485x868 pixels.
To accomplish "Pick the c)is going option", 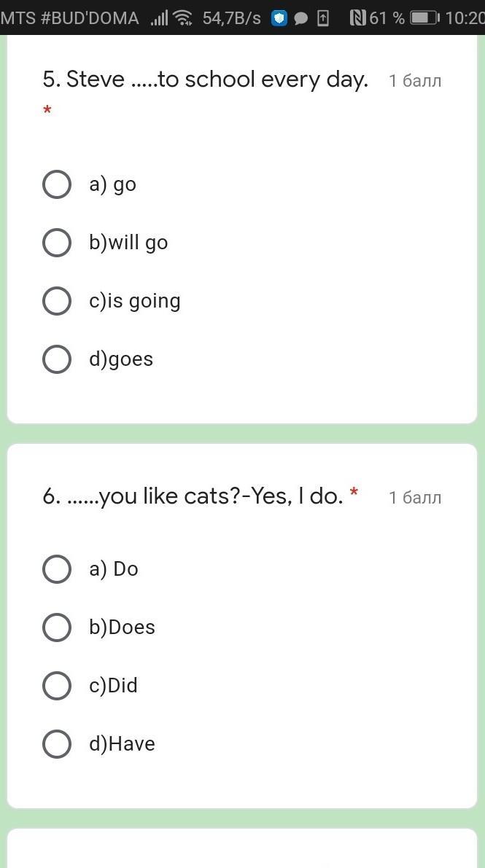I will (57, 301).
